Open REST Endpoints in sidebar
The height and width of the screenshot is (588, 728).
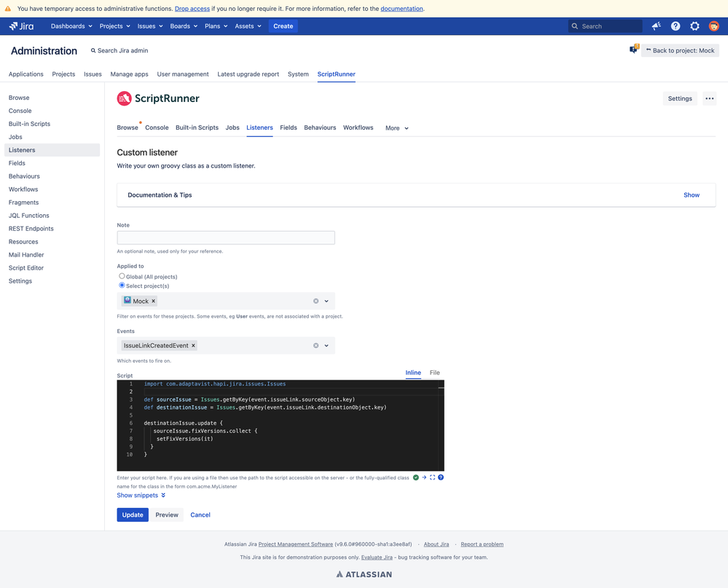tap(31, 228)
